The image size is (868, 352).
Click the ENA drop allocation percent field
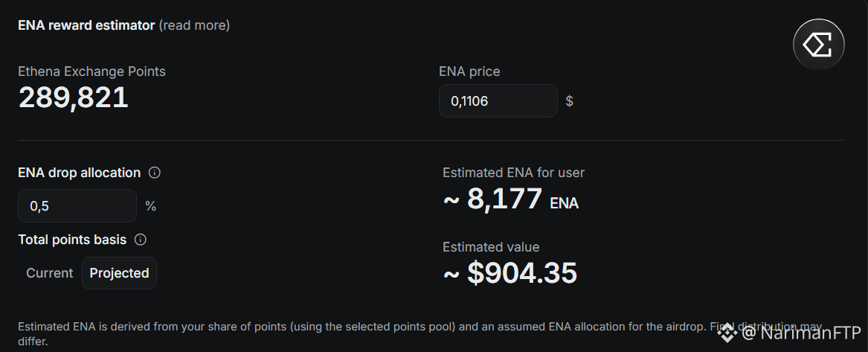coord(77,206)
